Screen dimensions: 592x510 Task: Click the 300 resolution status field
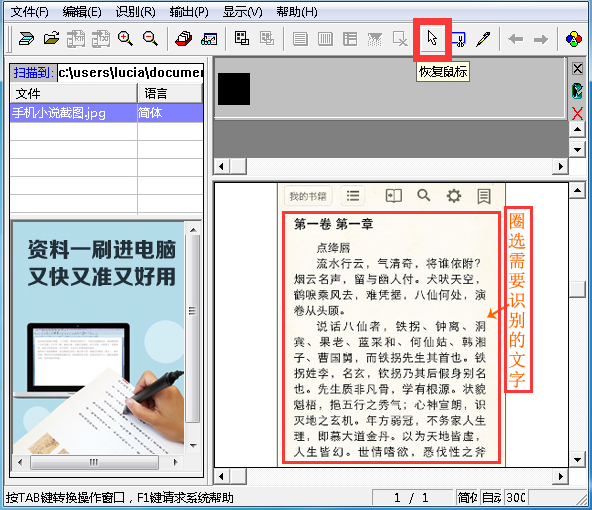(x=516, y=498)
